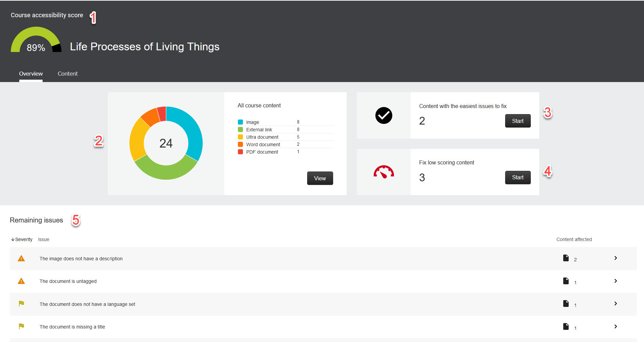Viewport: 644px width, 342px height.
Task: Click the red gauge icon for low scoring content
Action: [x=383, y=172]
